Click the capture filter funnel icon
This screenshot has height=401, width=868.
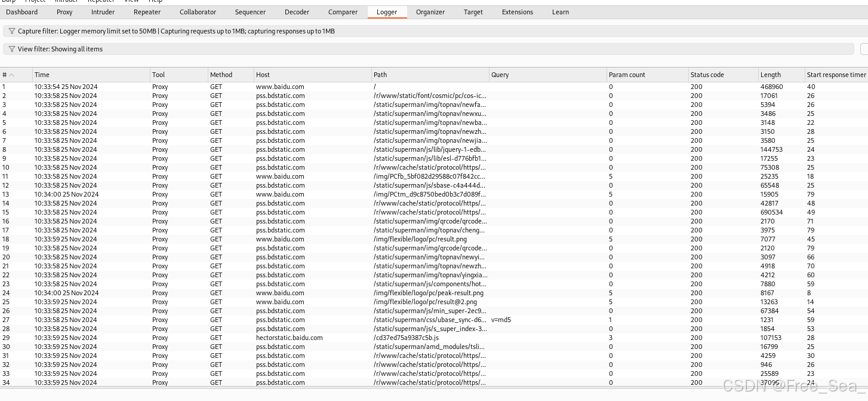coord(12,31)
